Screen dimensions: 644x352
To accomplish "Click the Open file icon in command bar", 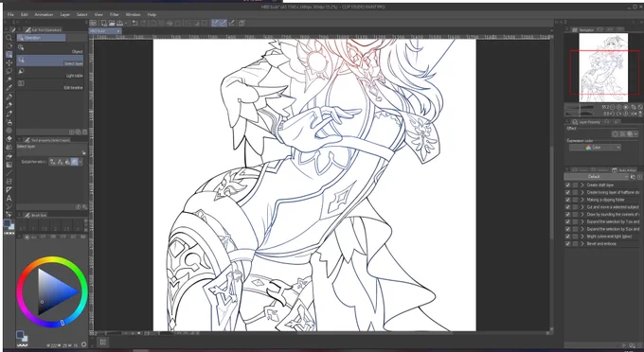I will tap(112, 23).
